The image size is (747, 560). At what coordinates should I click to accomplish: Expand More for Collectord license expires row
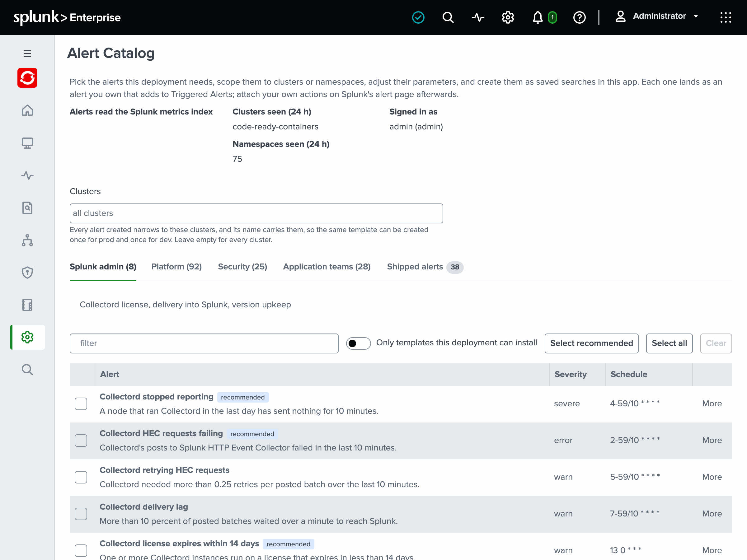point(712,550)
